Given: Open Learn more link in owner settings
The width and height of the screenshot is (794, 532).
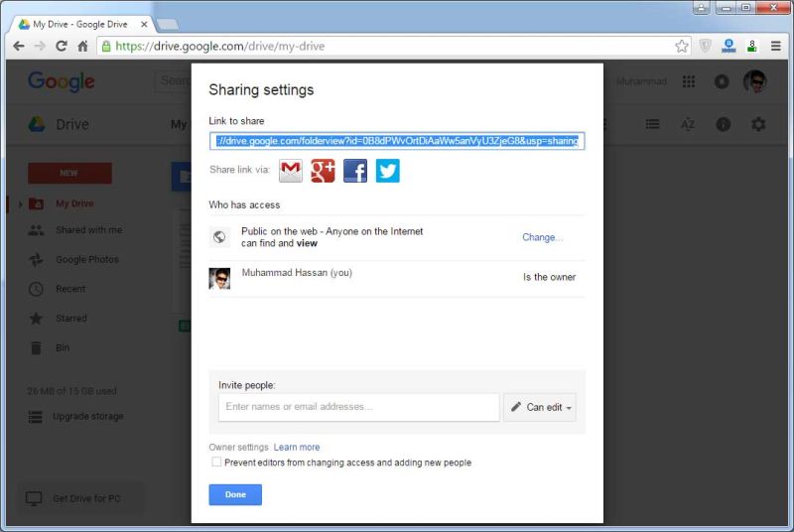Looking at the screenshot, I should (297, 447).
